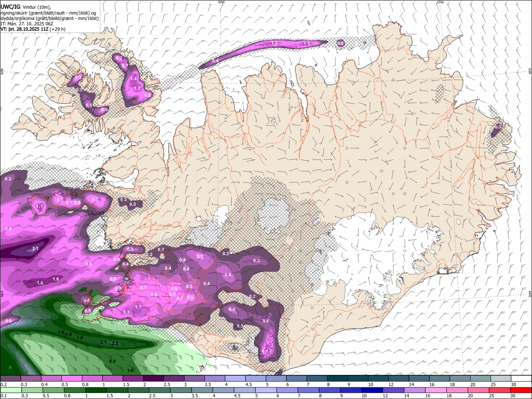Screen dimensions: 532x399
Task: Click the 0.4 value at northern band's west end
Action: pos(215,61)
